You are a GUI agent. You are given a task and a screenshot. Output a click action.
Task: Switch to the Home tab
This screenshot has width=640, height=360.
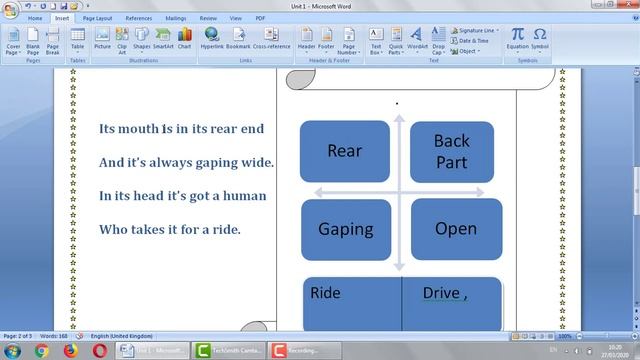(35, 18)
